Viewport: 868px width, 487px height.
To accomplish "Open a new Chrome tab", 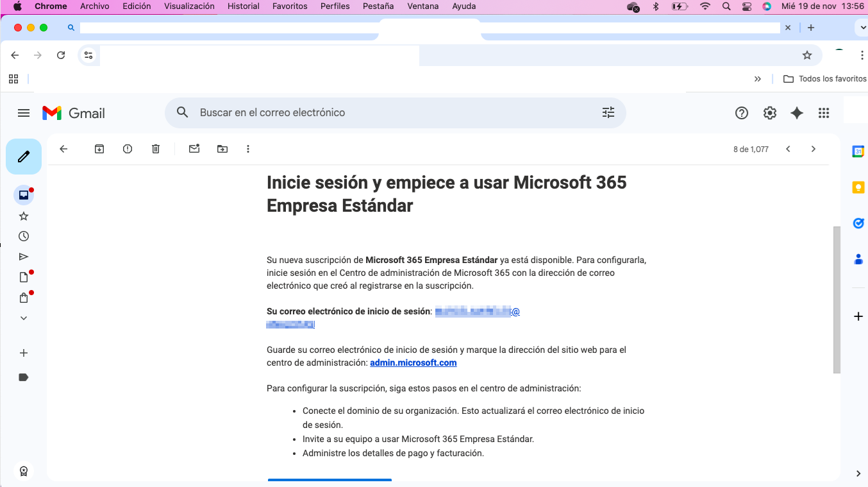I will 811,28.
